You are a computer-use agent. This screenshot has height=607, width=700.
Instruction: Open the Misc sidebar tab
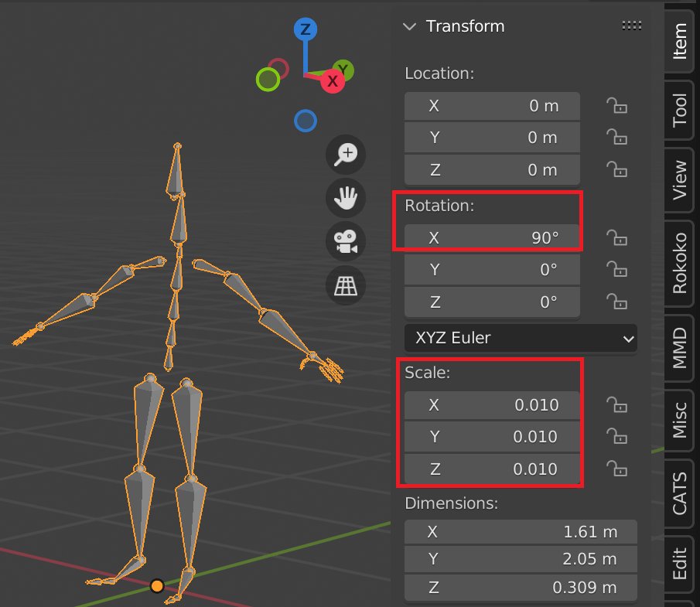coord(679,421)
